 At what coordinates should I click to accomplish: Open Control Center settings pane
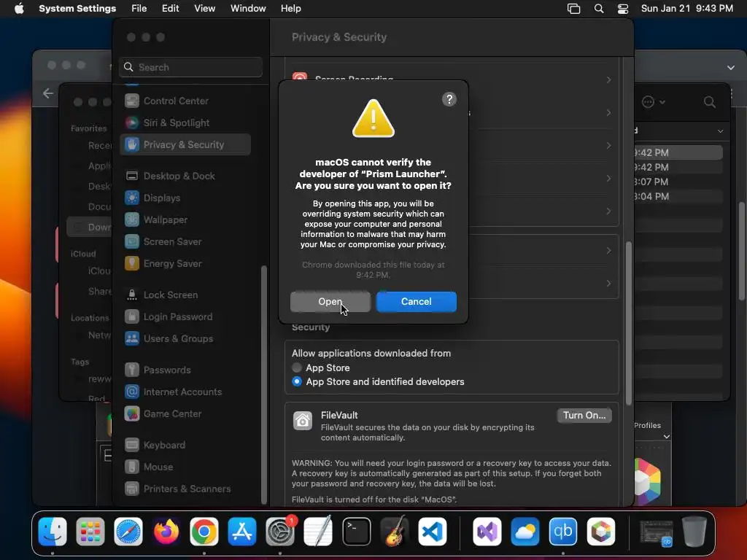(x=185, y=101)
